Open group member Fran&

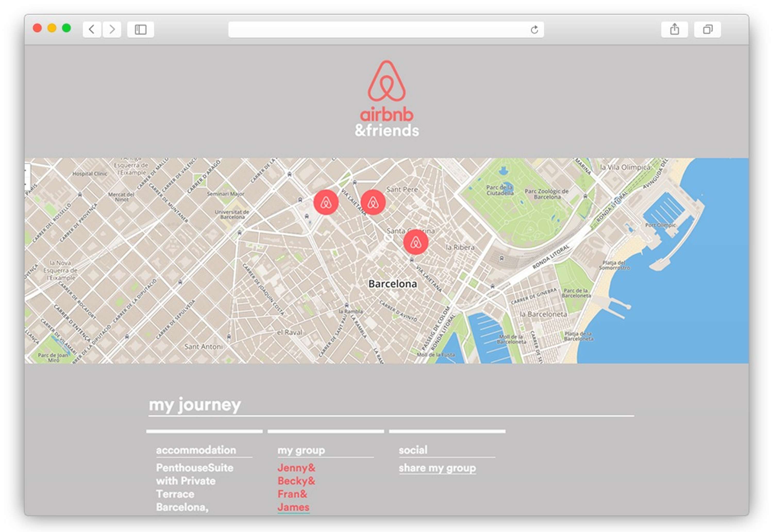(292, 494)
